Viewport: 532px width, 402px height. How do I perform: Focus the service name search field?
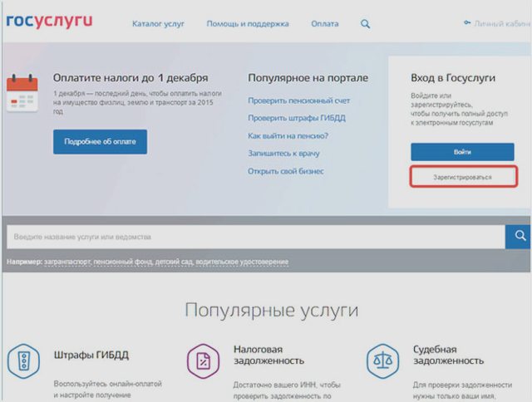[256, 237]
